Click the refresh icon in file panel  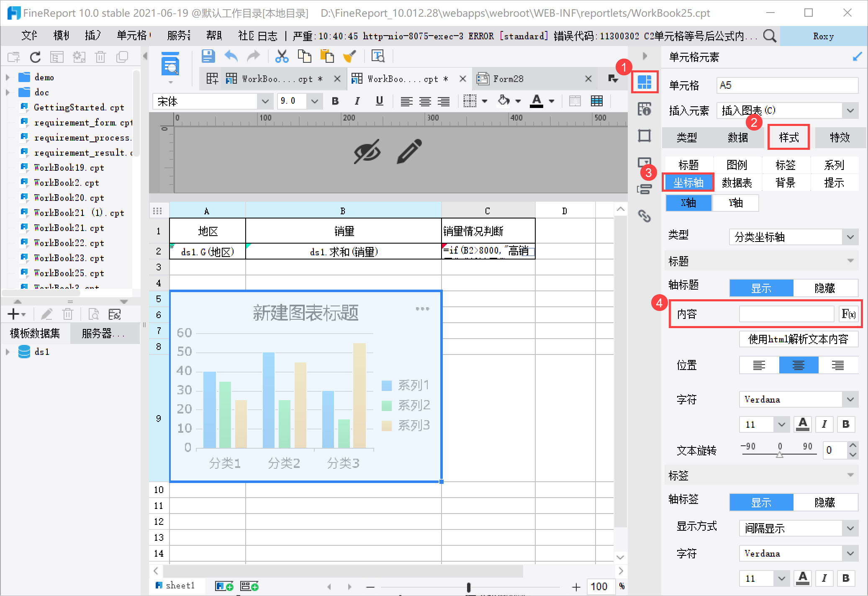click(35, 57)
